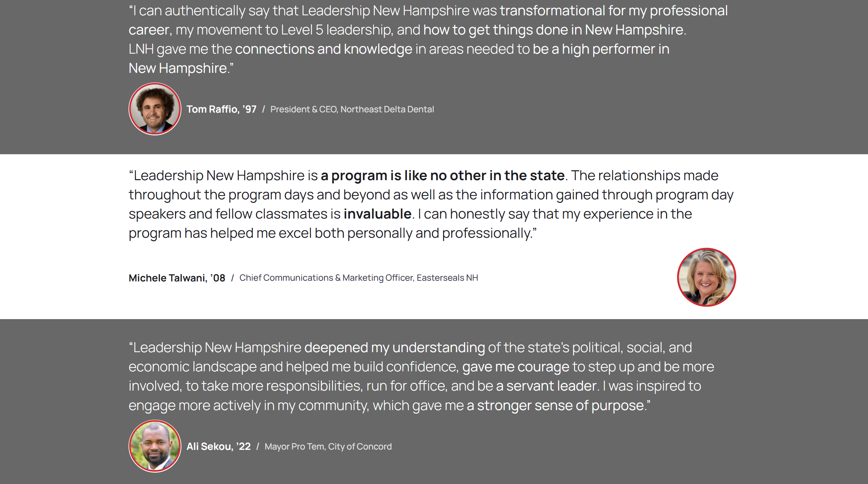Click Ali Sekou's circular portrait photo

[x=155, y=446]
